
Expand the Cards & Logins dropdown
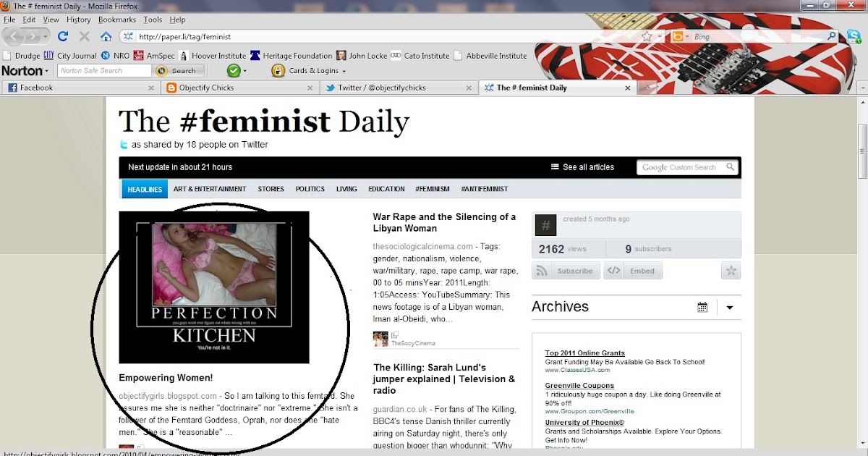(344, 71)
